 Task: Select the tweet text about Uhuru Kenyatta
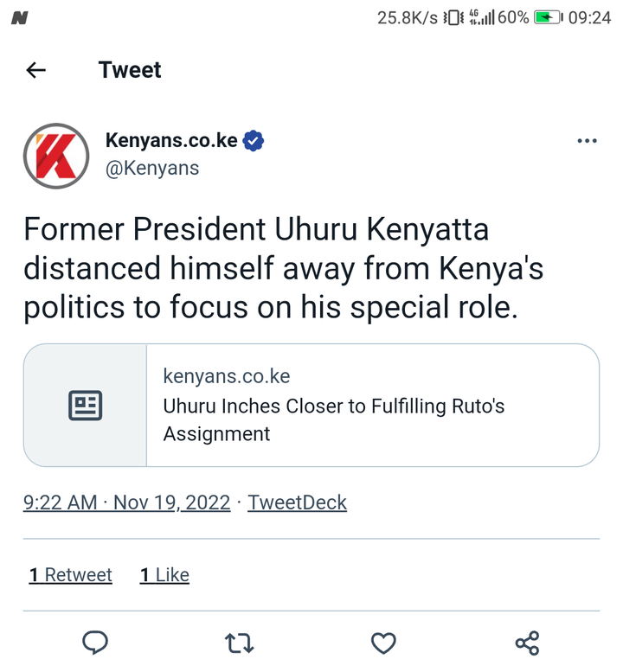tap(284, 268)
